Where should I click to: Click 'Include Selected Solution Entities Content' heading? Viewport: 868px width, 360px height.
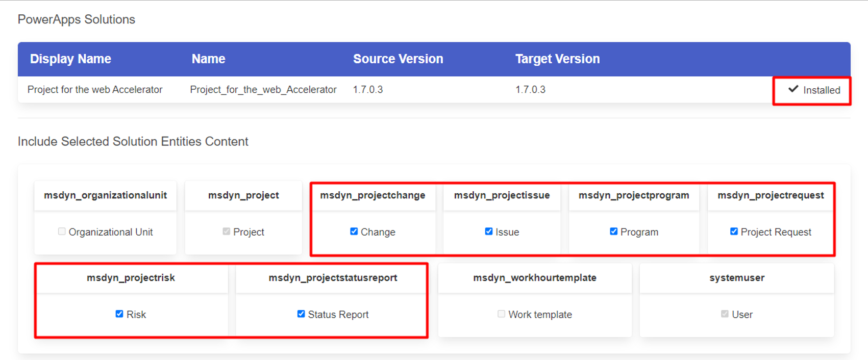(133, 142)
